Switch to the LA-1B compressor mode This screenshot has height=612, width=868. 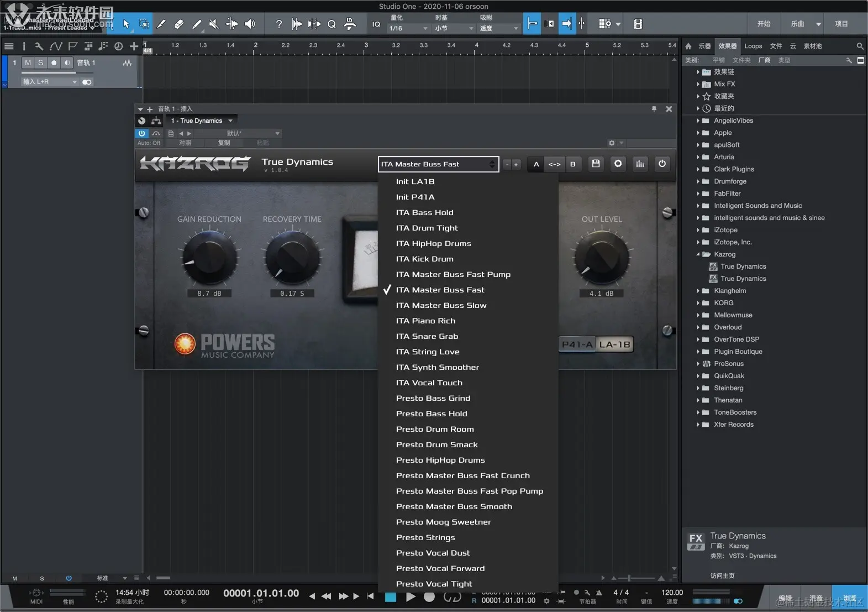tap(614, 344)
